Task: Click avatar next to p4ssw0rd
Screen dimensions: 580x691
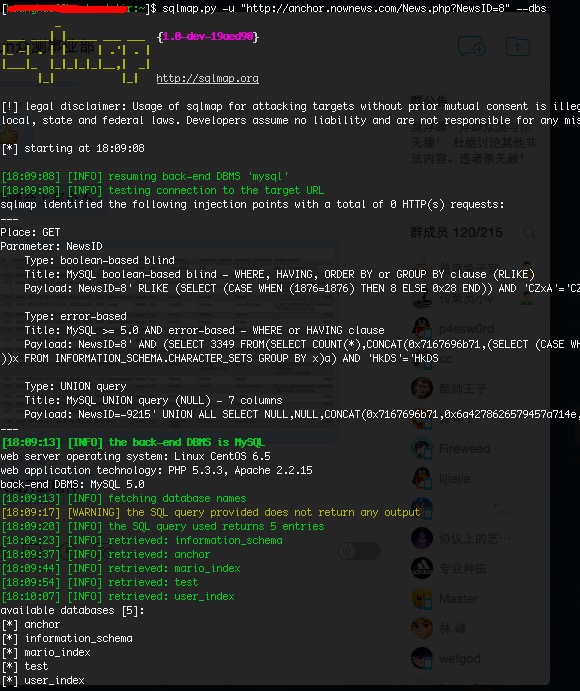Action: pos(422,329)
